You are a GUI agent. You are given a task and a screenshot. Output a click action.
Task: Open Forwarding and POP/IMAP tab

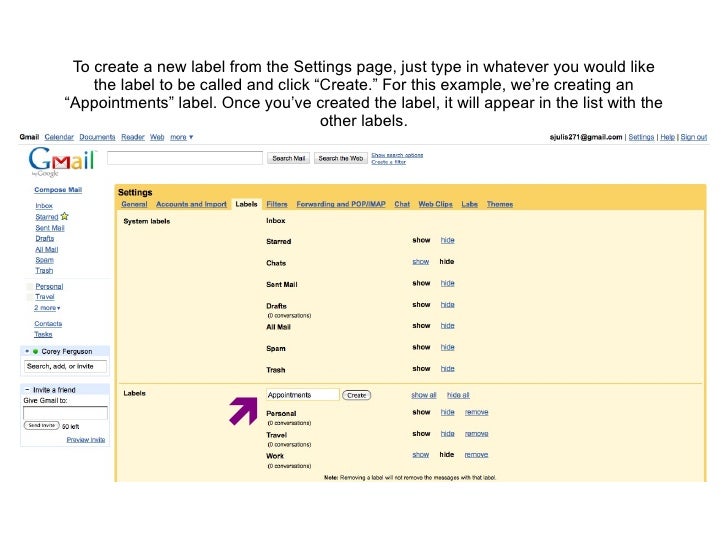(x=341, y=204)
